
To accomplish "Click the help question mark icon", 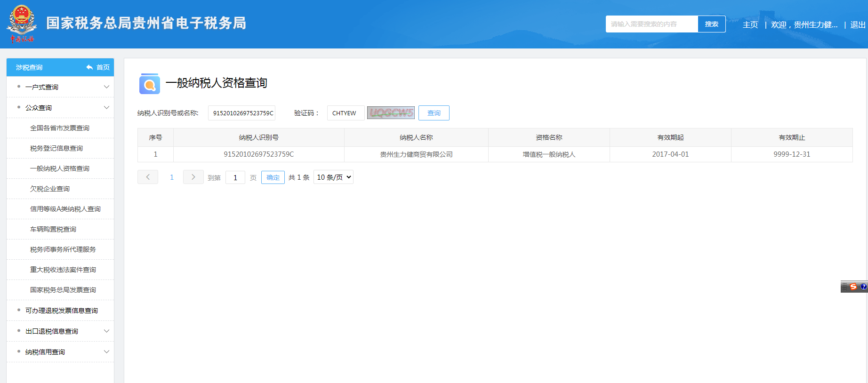I will (863, 287).
